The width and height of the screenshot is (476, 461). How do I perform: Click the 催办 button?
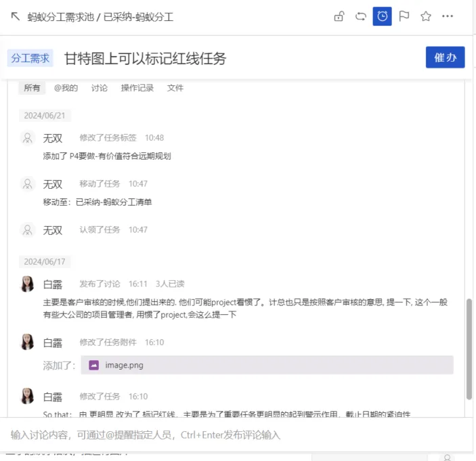click(445, 57)
